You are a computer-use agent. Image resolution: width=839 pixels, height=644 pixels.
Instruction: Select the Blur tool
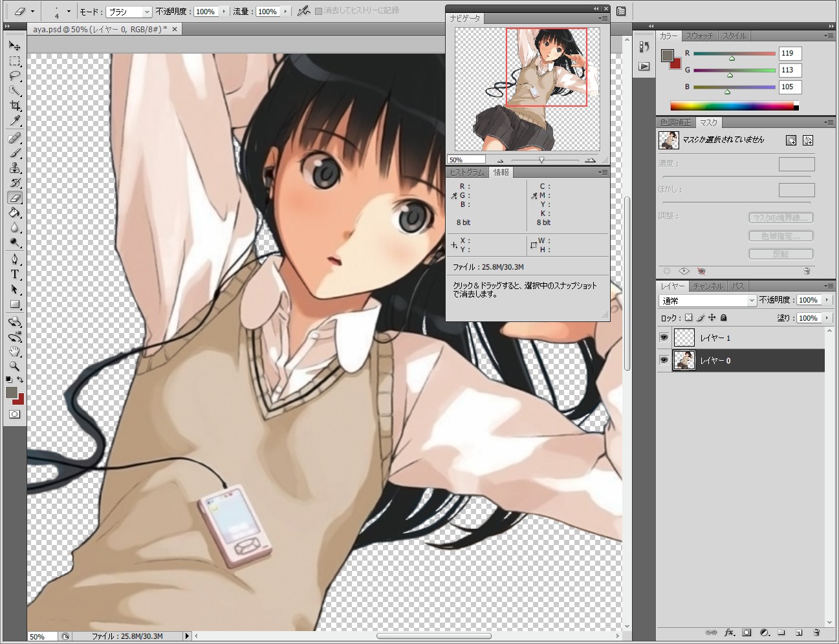pyautogui.click(x=15, y=228)
